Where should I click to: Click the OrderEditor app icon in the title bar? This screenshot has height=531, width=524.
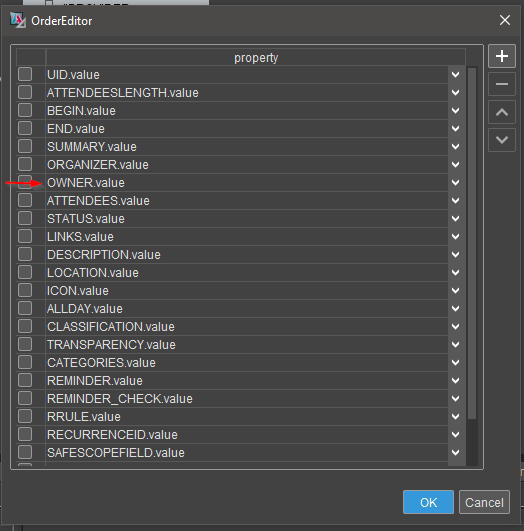[x=18, y=20]
